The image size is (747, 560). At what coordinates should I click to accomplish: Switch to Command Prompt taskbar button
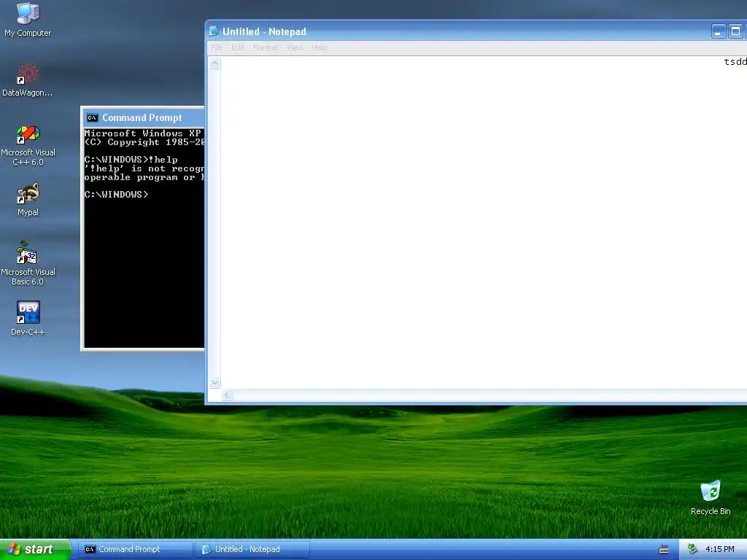(135, 549)
